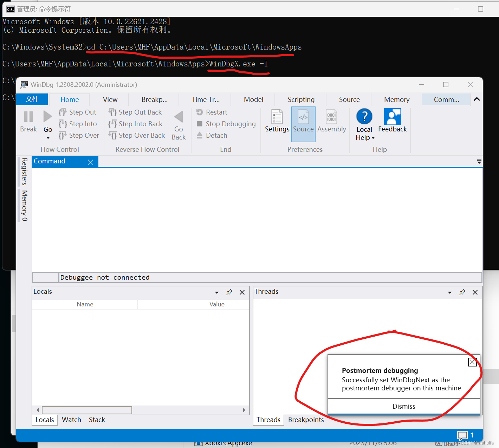Click the Value column header

[217, 304]
